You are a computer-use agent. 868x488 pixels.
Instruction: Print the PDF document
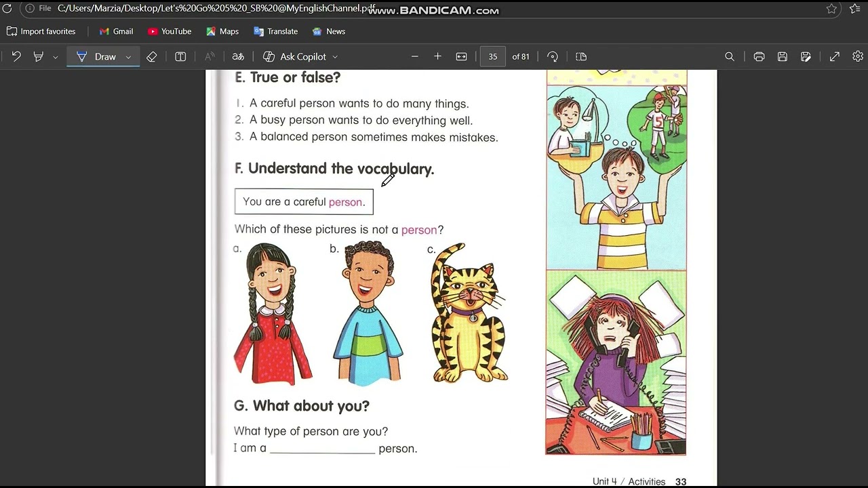coord(759,57)
